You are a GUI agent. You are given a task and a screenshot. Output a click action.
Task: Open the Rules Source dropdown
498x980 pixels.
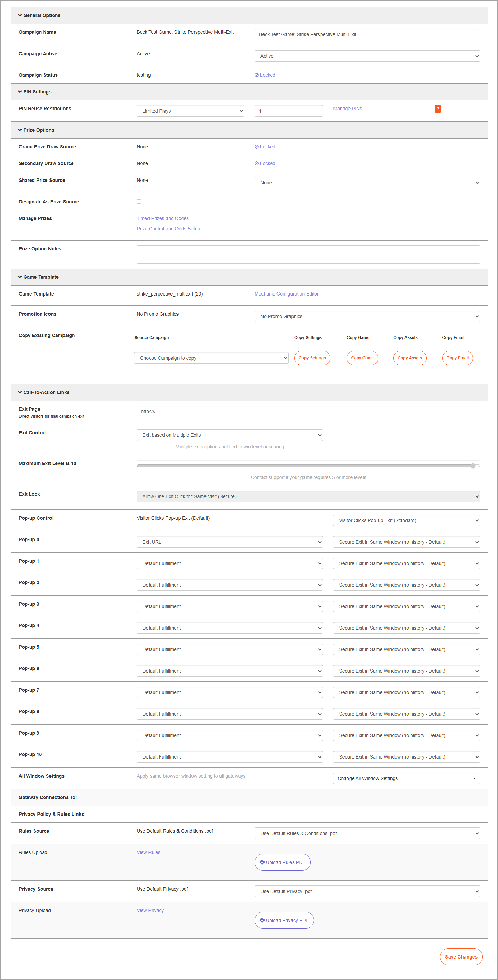click(x=367, y=833)
